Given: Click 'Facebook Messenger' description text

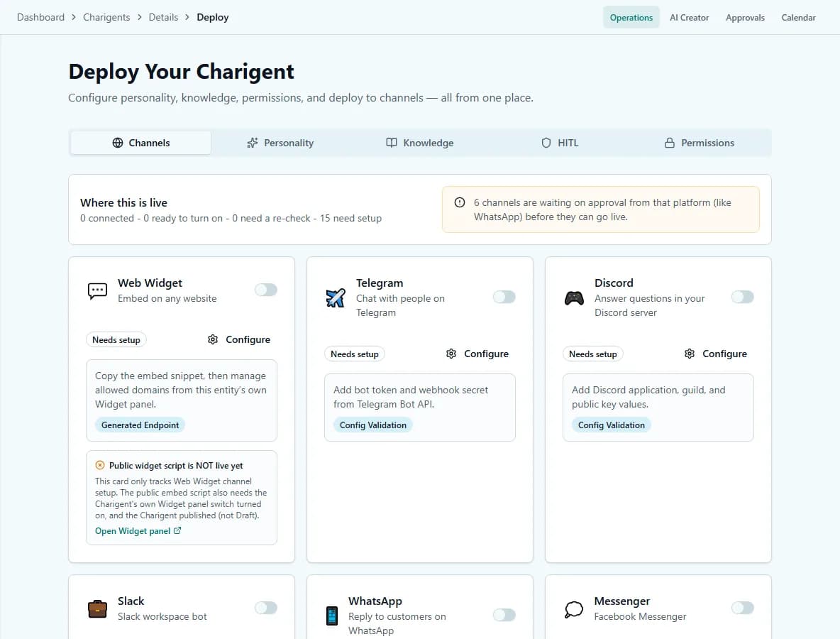Looking at the screenshot, I should pos(640,616).
